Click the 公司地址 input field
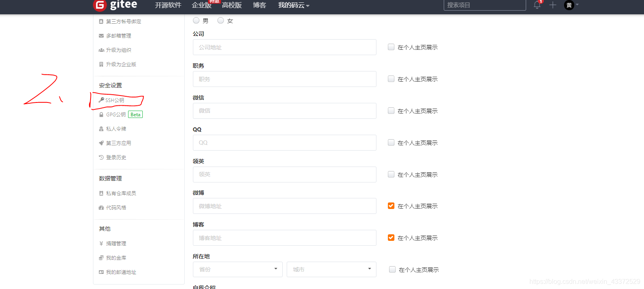644x289 pixels. tap(285, 47)
